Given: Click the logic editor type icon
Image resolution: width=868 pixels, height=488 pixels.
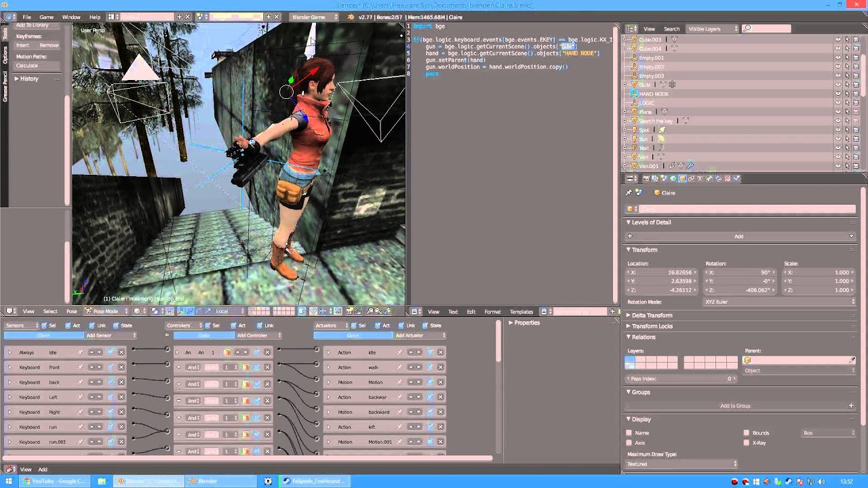Looking at the screenshot, I should point(10,469).
